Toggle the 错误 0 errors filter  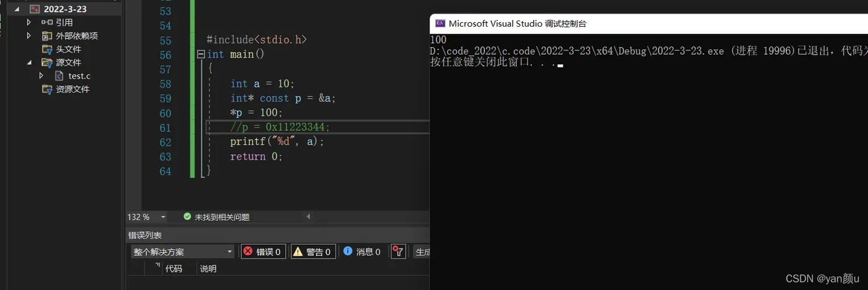263,252
